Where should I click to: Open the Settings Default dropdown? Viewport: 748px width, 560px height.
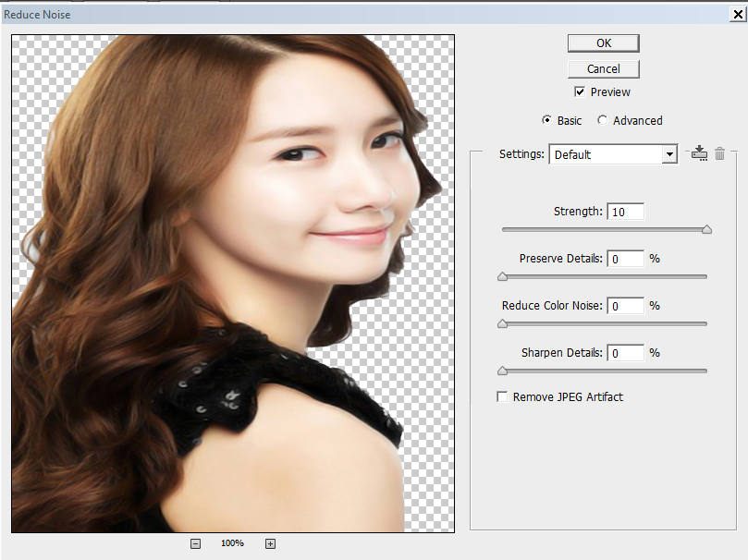[614, 154]
